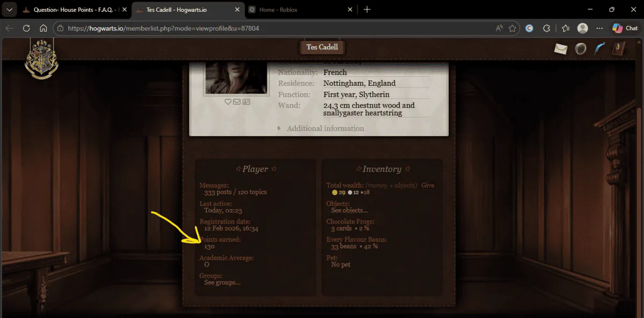The image size is (644, 318).
Task: Click the Inventory section heading
Action: (x=382, y=169)
